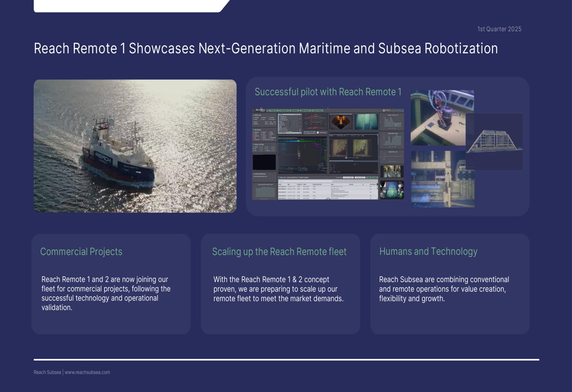
Task: Open the control dashboard screenshot image
Action: tap(328, 154)
